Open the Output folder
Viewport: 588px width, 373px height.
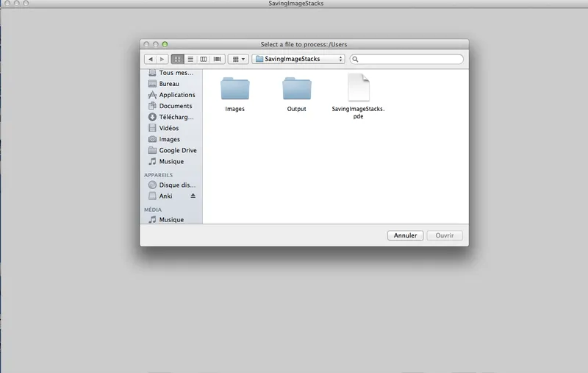pyautogui.click(x=296, y=89)
